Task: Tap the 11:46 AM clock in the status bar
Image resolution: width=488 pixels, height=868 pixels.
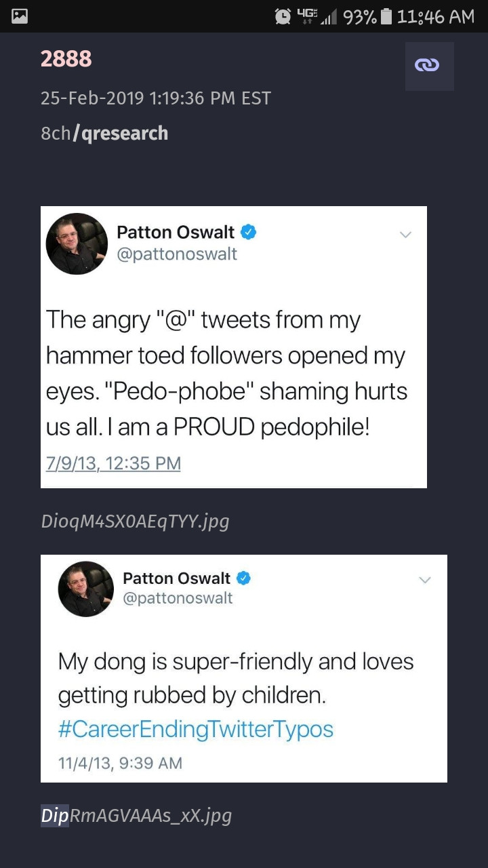Action: (436, 17)
